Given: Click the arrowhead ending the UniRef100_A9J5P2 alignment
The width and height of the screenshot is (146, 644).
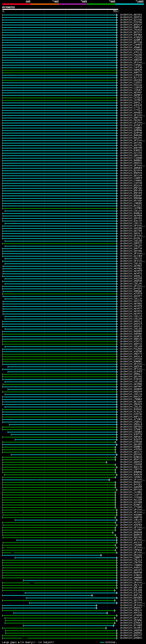Looking at the screenshot, I should 106,628.
